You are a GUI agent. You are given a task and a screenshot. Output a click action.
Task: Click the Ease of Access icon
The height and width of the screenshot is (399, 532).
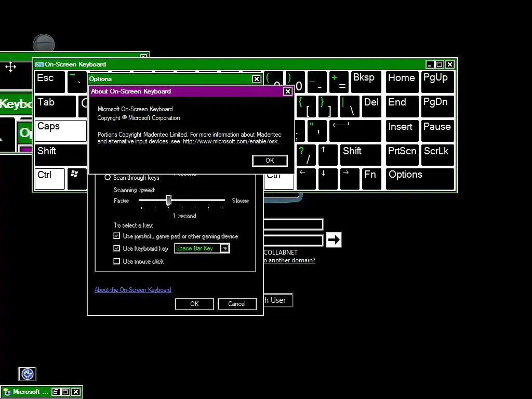(x=27, y=374)
